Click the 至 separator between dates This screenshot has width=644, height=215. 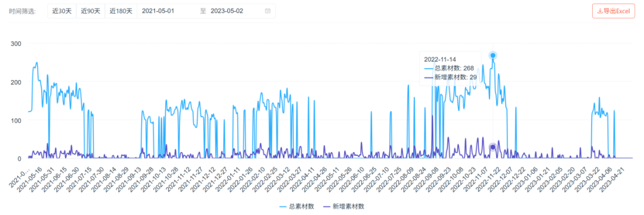tap(203, 11)
